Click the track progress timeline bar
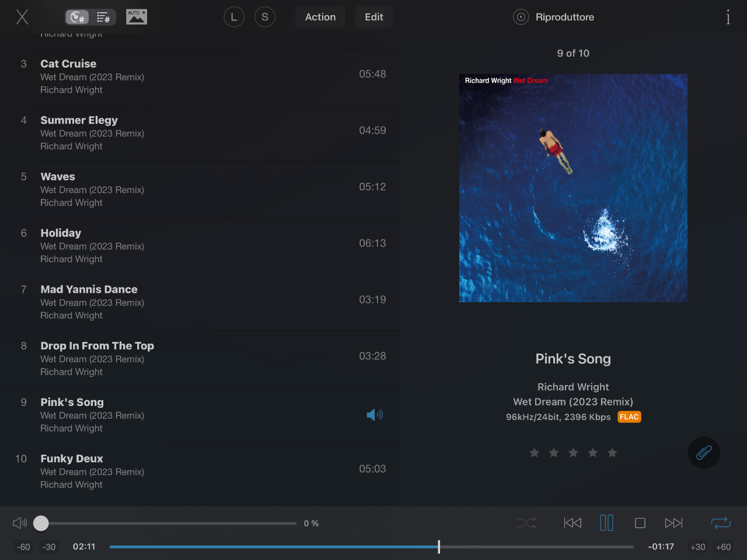747x560 pixels. pyautogui.click(x=371, y=547)
